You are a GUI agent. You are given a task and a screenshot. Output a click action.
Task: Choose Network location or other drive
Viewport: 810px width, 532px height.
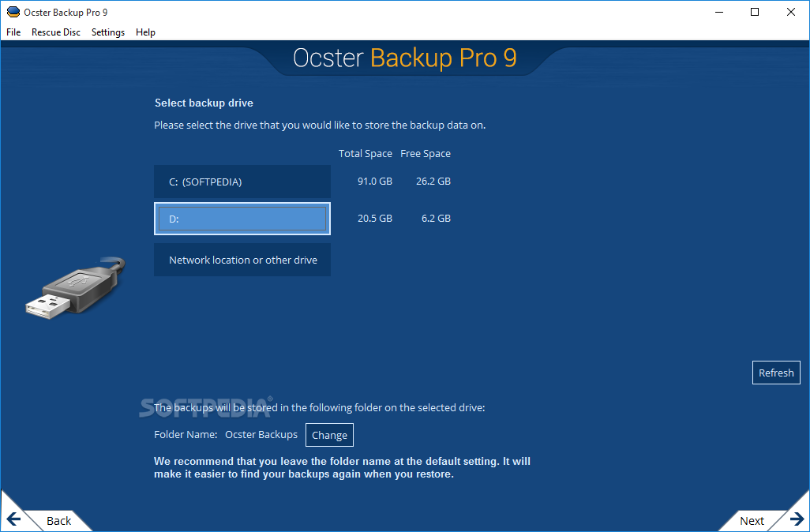(x=242, y=260)
